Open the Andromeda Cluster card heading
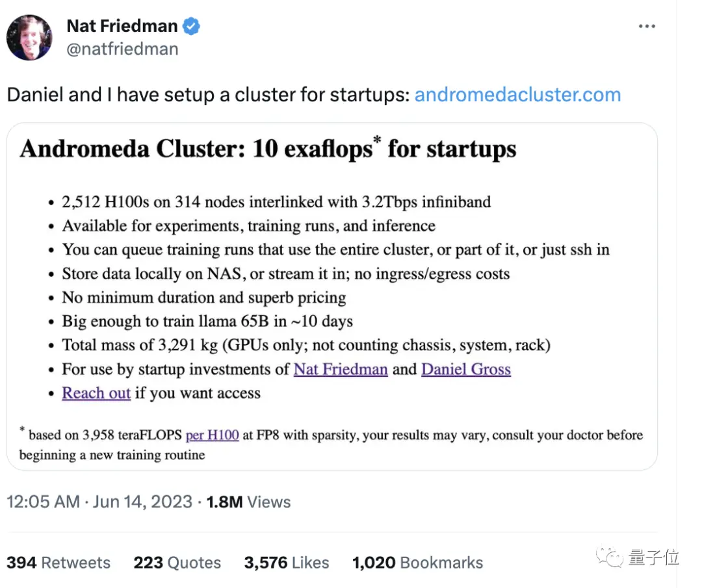The height and width of the screenshot is (588, 702). [268, 148]
